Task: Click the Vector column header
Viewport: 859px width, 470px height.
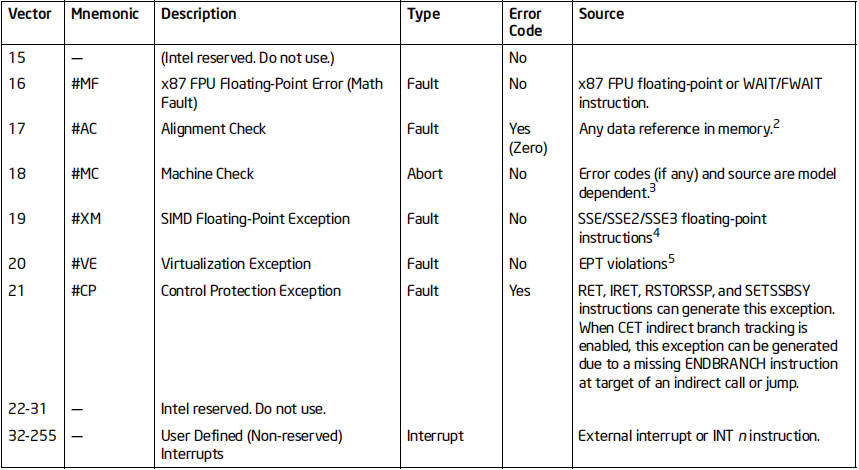Action: [x=30, y=14]
